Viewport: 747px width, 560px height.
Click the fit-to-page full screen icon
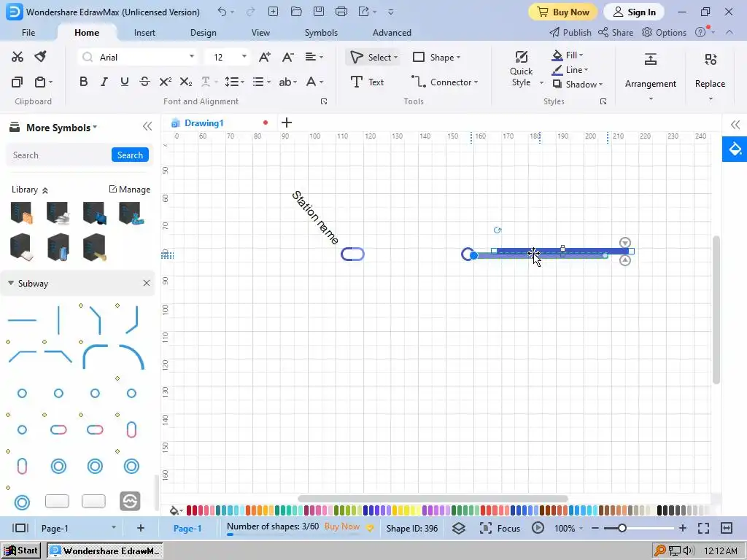[x=703, y=528]
